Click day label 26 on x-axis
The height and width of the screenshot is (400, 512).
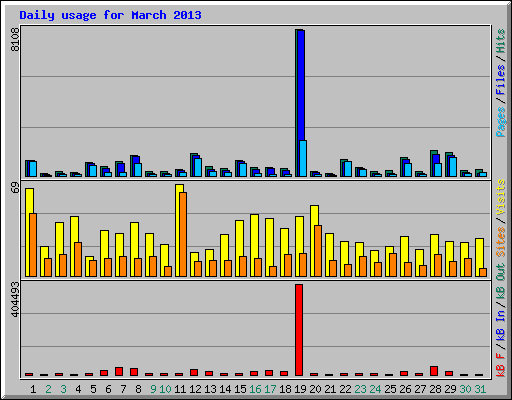point(405,389)
